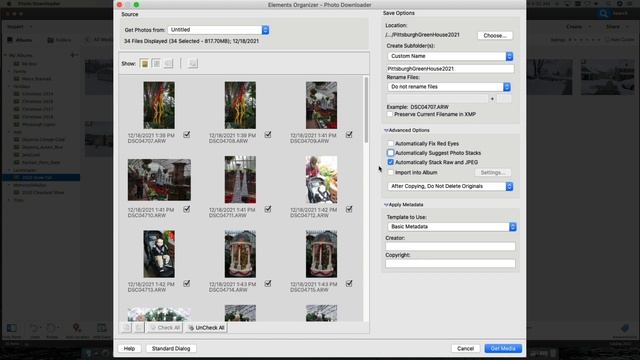Select the DSC04711.ARW thumbnail

click(240, 180)
